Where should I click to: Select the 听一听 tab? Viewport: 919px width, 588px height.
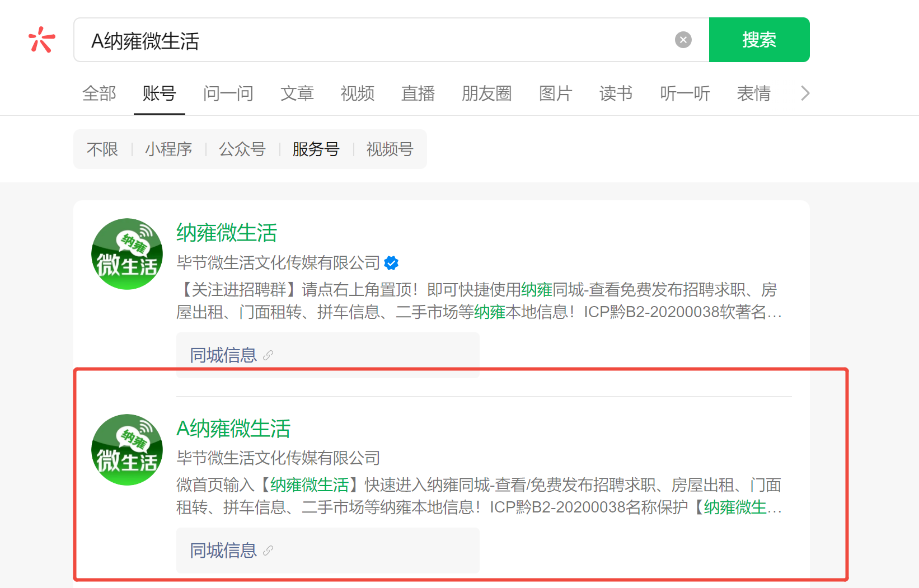(x=685, y=93)
